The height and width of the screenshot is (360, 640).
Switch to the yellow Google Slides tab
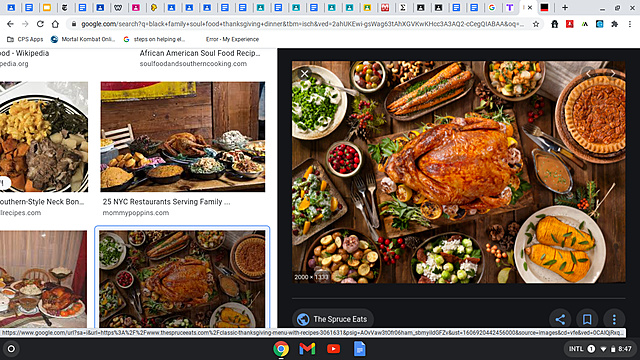pyautogui.click(x=47, y=7)
